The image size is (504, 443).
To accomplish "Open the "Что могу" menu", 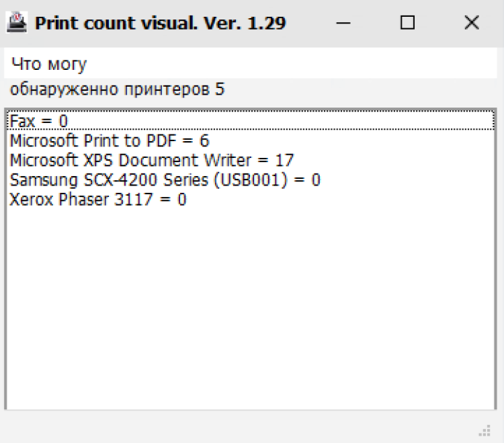I will (x=49, y=64).
